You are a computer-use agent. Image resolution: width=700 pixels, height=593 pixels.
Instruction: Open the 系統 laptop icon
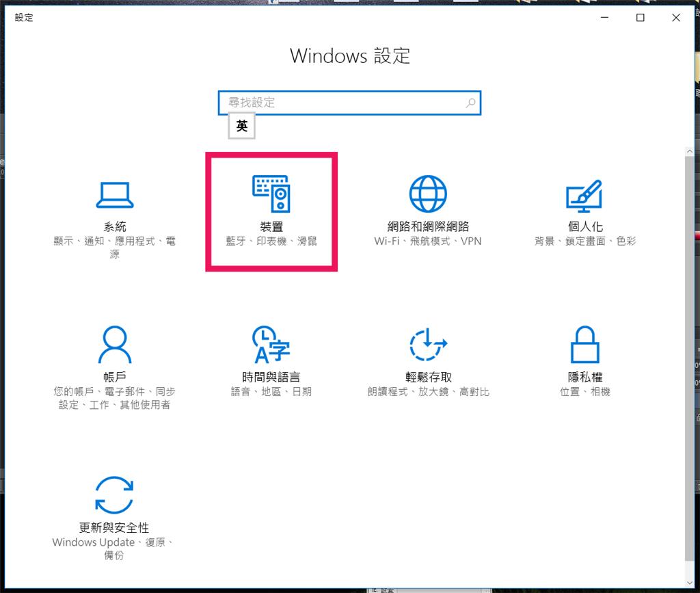point(115,195)
